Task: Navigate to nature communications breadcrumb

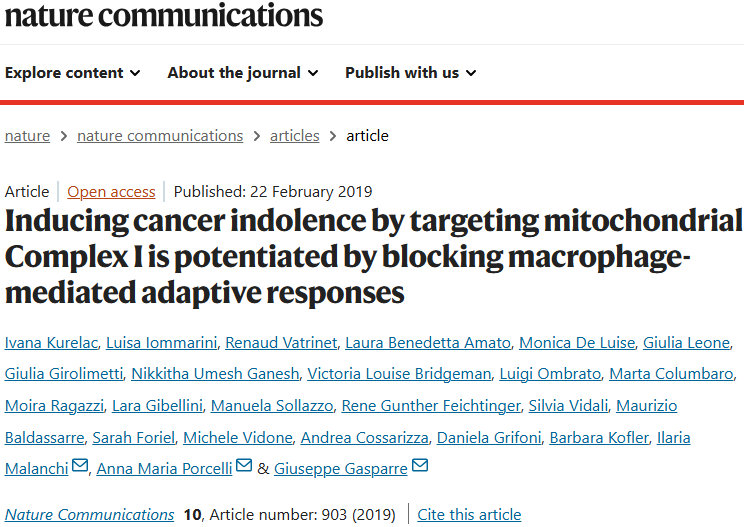Action: tap(160, 136)
